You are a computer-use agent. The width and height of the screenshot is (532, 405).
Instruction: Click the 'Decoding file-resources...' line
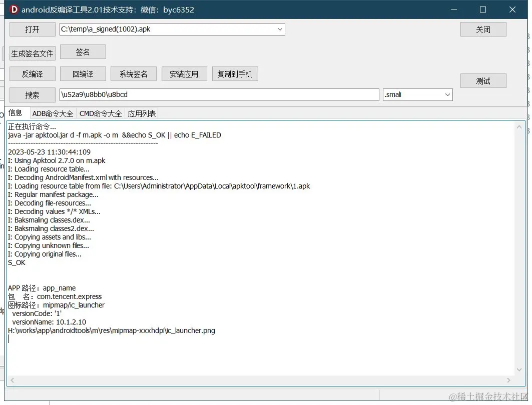click(x=50, y=203)
